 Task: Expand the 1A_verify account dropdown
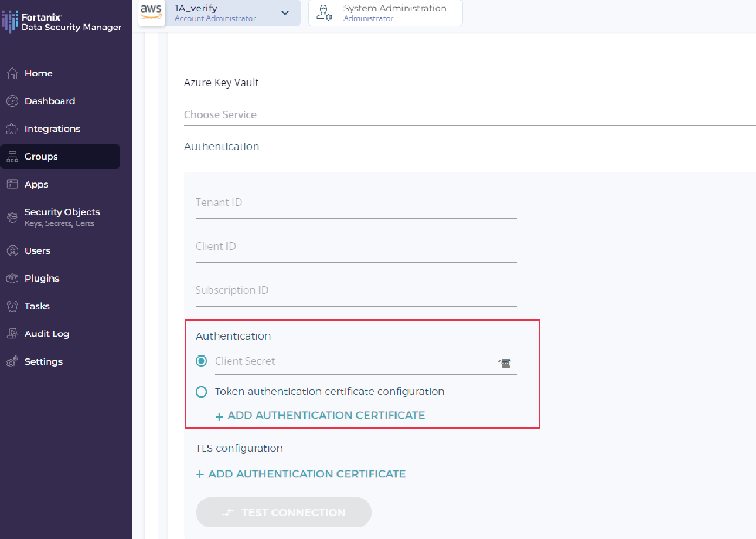(285, 13)
